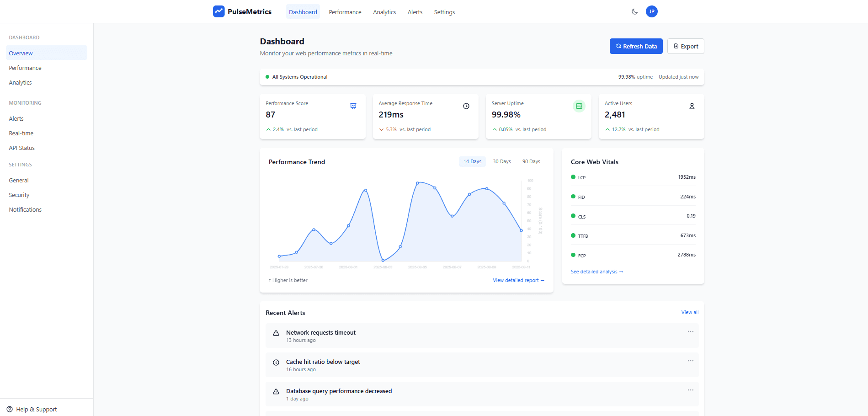Open the Analytics tab in top navigation
Image resolution: width=868 pixels, height=416 pixels.
[x=384, y=12]
